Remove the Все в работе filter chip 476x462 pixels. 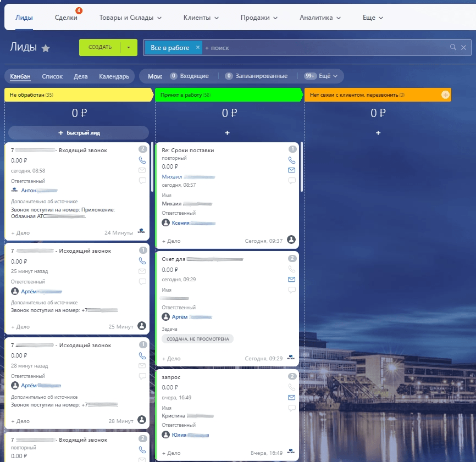198,47
